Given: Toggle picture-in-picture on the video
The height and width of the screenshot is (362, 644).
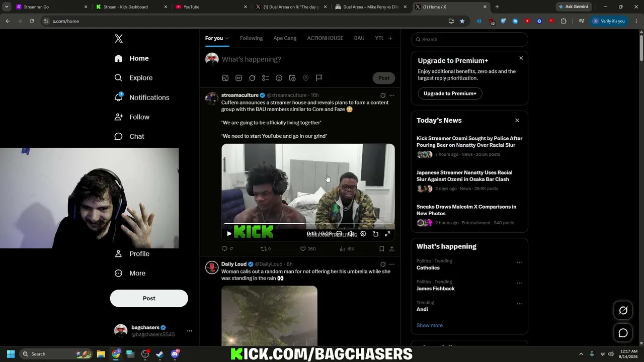Looking at the screenshot, I should click(375, 234).
